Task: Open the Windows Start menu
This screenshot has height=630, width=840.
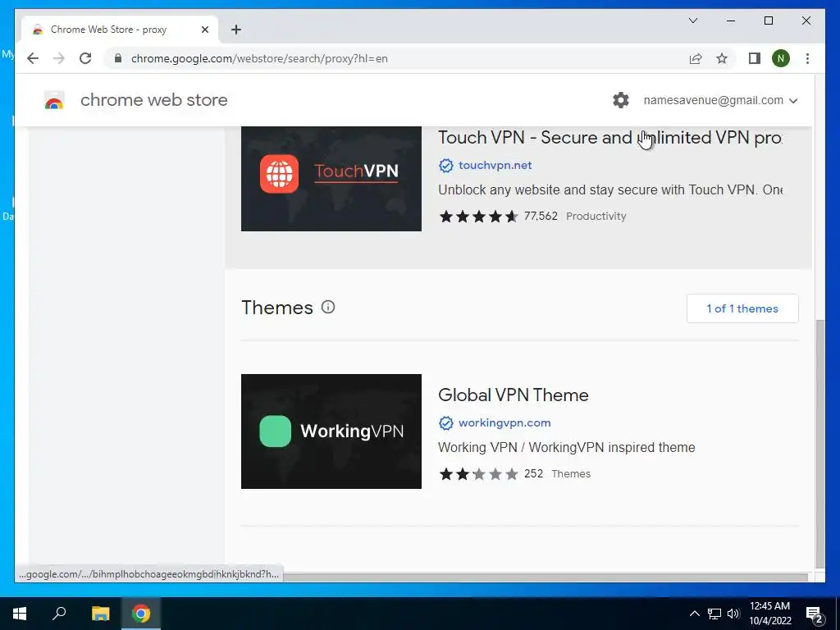Action: coord(20,614)
